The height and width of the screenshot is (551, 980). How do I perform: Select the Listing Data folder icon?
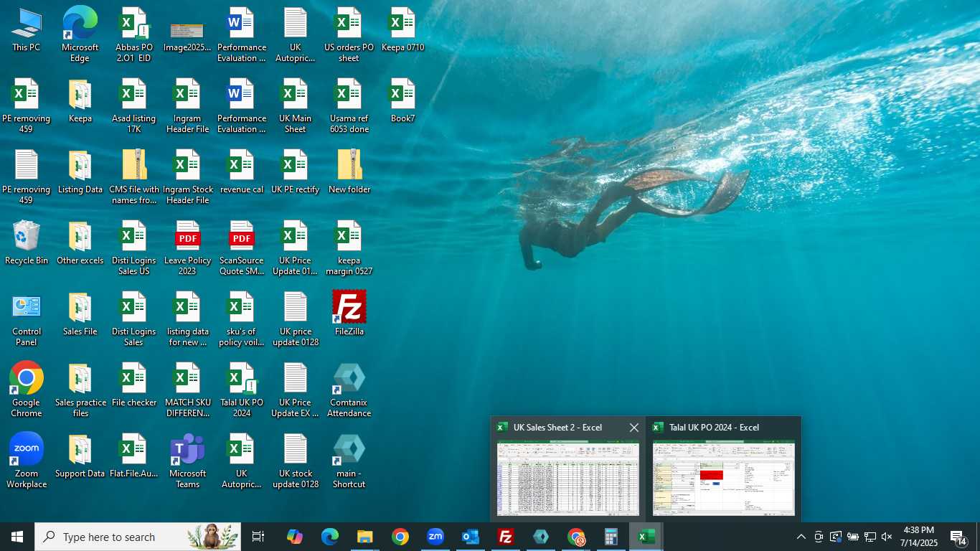coord(80,173)
